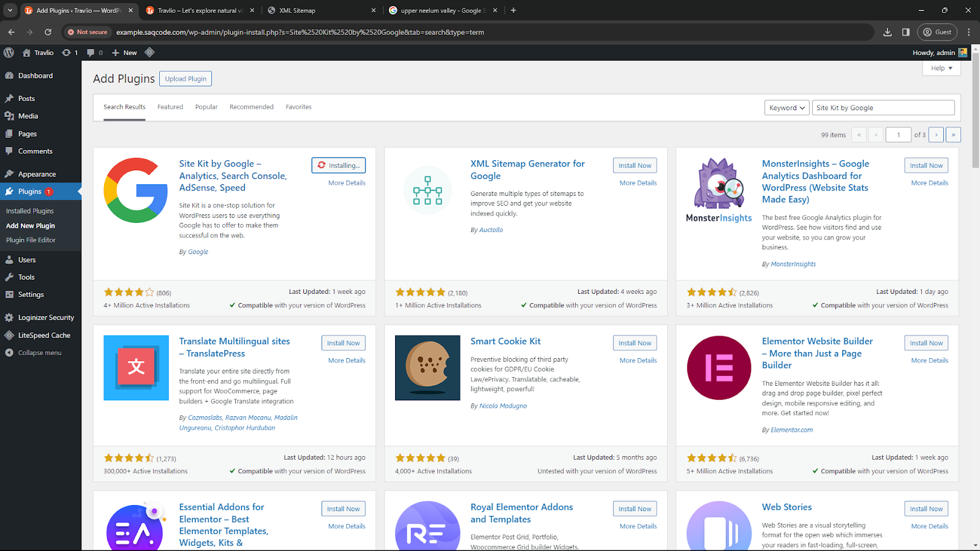This screenshot has height=551, width=980.
Task: Install Elementor Website Builder plugin
Action: 926,343
